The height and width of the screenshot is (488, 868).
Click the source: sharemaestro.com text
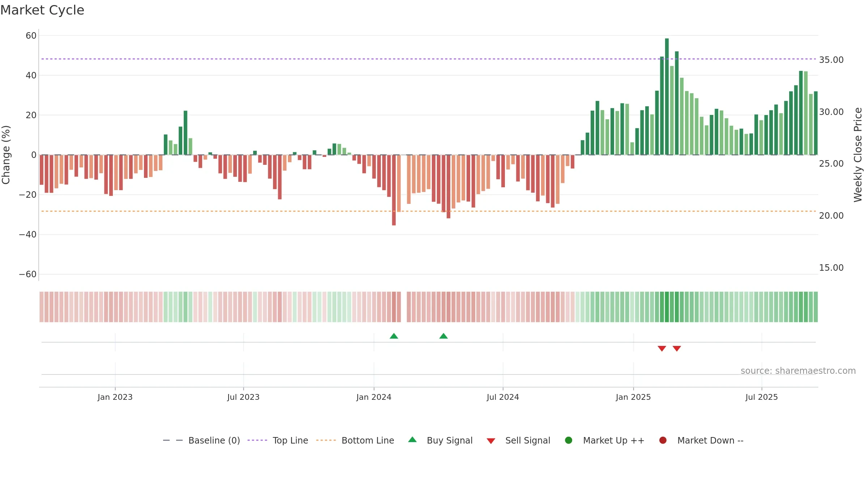(798, 371)
